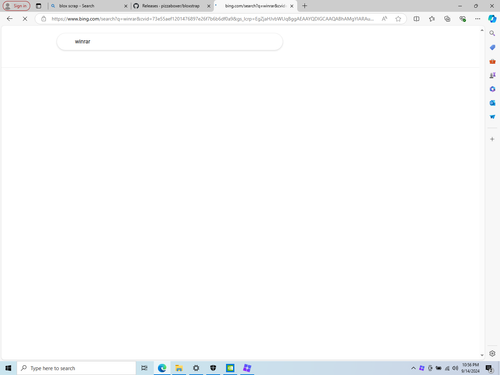The height and width of the screenshot is (375, 500).
Task: Stop loading the page
Action: pos(25,19)
